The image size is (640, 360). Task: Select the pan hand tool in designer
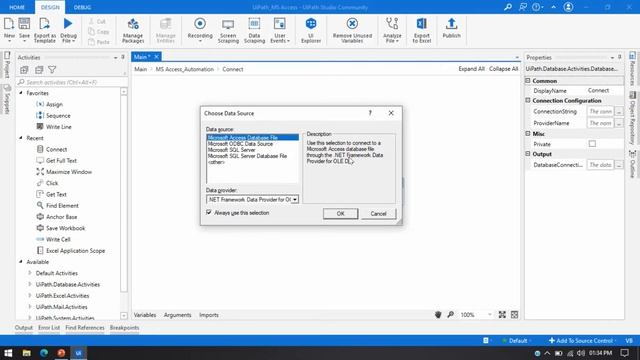(x=438, y=314)
